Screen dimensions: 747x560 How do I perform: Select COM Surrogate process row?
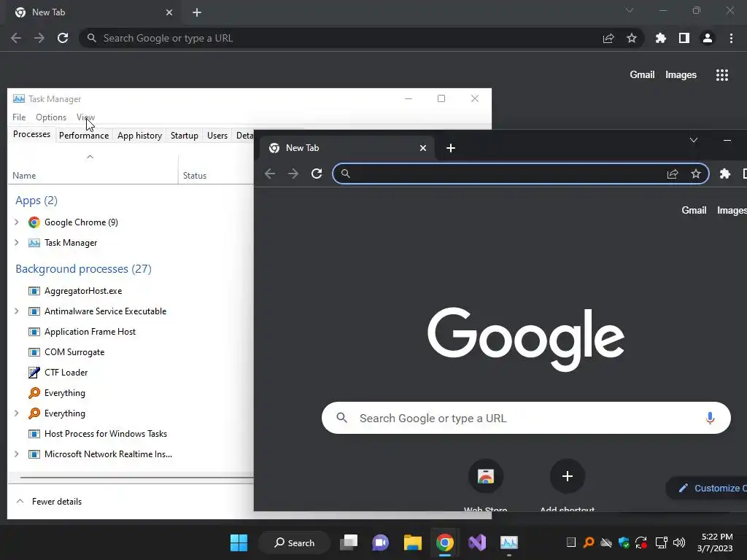coord(131,352)
